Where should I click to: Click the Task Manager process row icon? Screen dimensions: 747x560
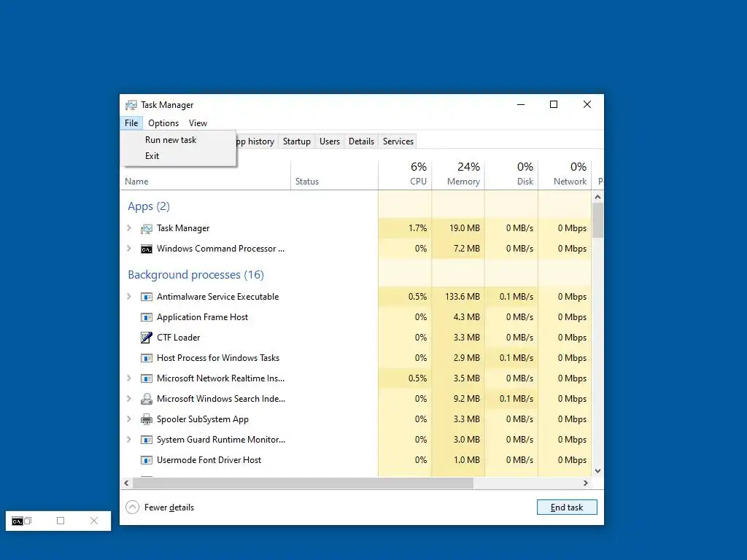[146, 228]
